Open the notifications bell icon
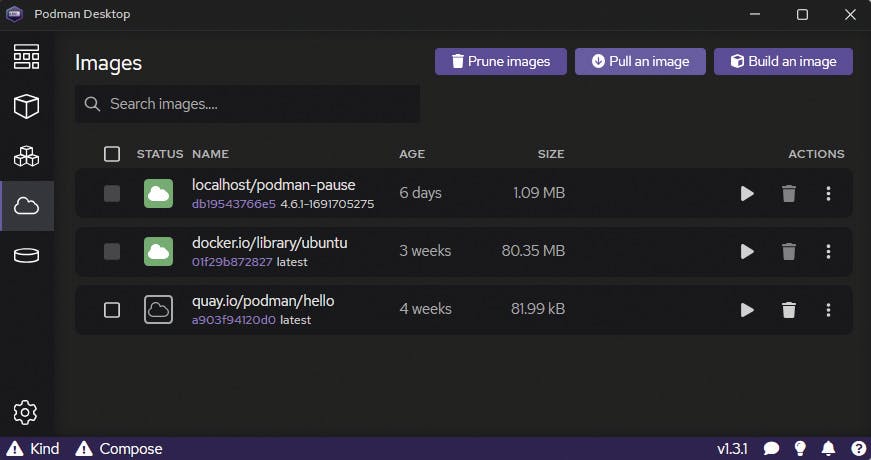 click(829, 448)
